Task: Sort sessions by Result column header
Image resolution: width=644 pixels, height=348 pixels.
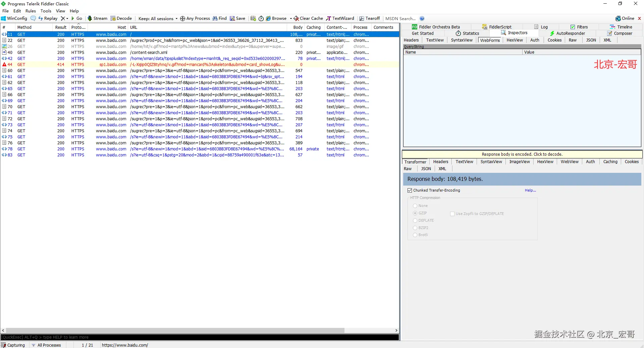Action: point(61,27)
